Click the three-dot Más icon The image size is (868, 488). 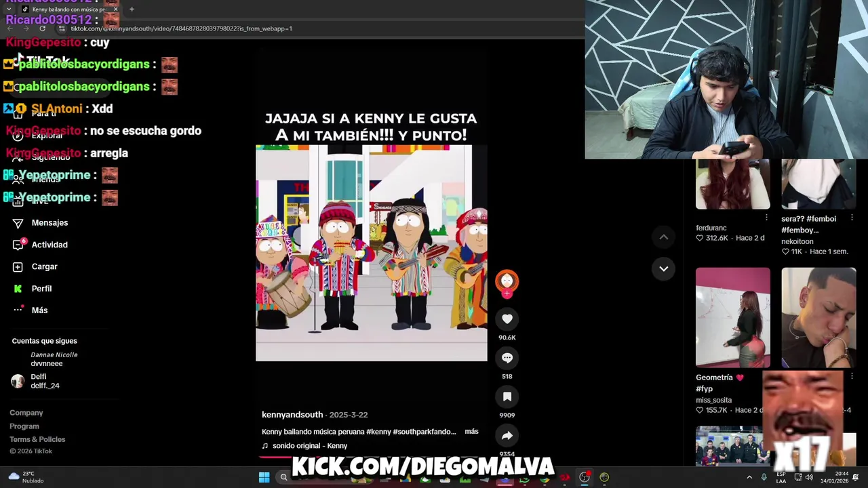[x=18, y=310]
